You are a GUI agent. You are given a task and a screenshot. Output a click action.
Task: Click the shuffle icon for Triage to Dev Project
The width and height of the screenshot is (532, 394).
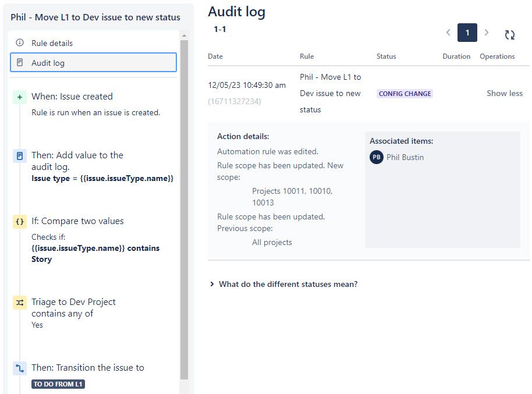click(x=20, y=303)
